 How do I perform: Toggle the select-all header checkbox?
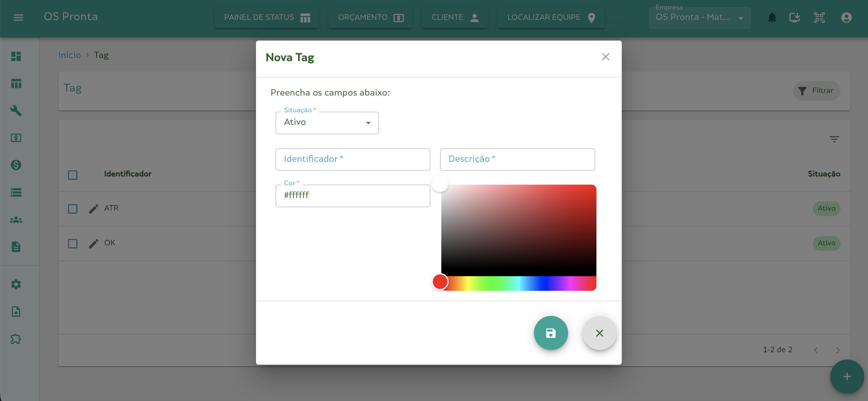tap(73, 175)
